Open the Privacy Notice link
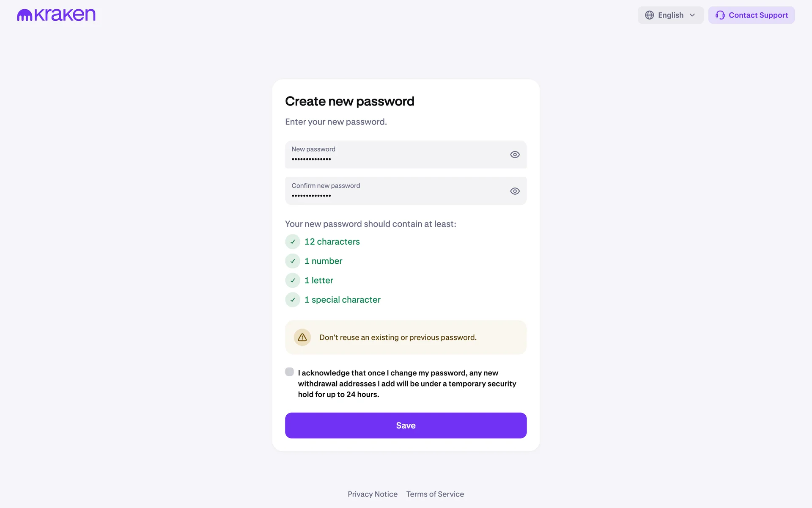 tap(373, 494)
